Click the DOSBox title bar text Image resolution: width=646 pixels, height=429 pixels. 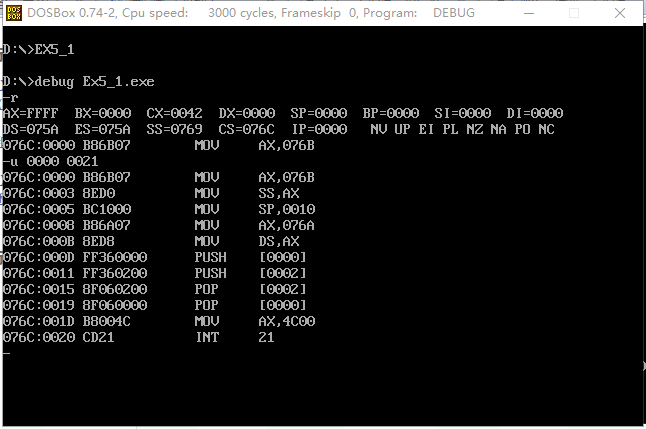pyautogui.click(x=251, y=13)
